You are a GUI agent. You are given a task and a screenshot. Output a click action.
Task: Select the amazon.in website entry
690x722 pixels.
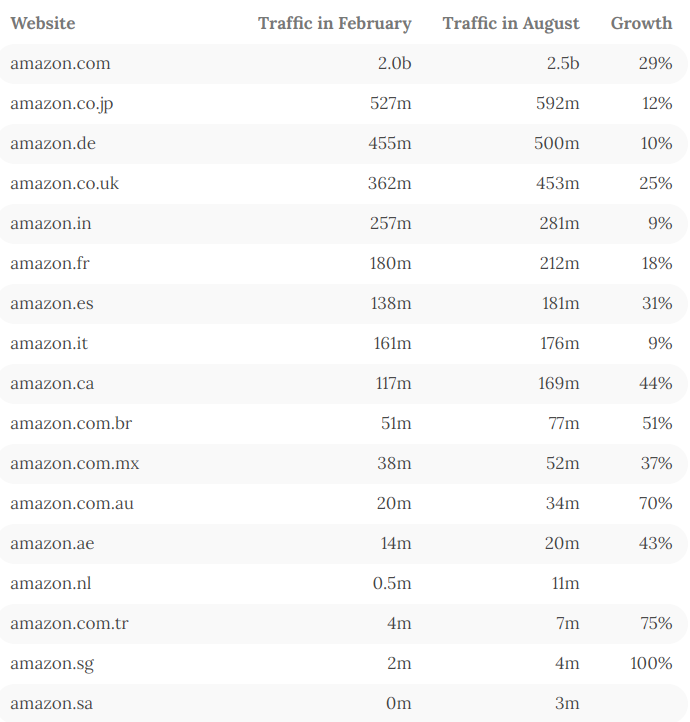[x=50, y=223]
